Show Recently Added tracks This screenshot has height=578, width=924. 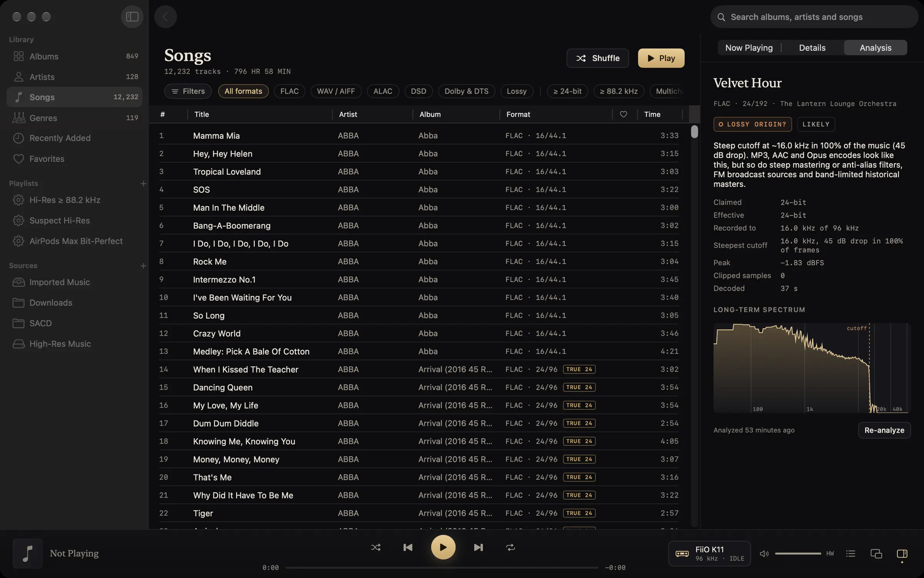[x=74, y=138]
